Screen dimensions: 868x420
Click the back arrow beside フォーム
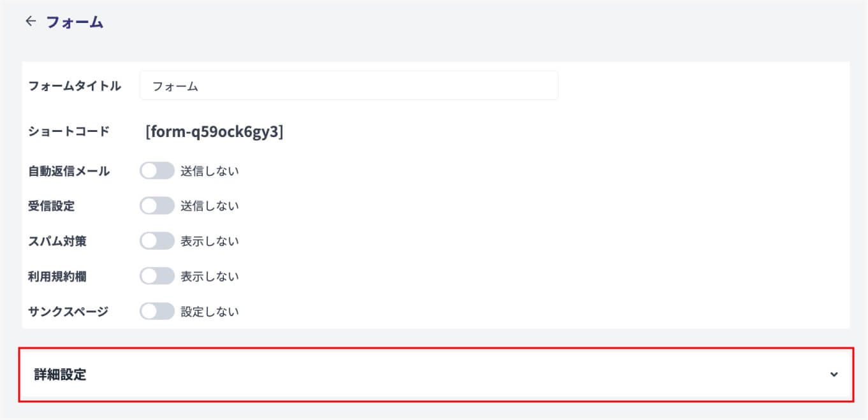31,22
